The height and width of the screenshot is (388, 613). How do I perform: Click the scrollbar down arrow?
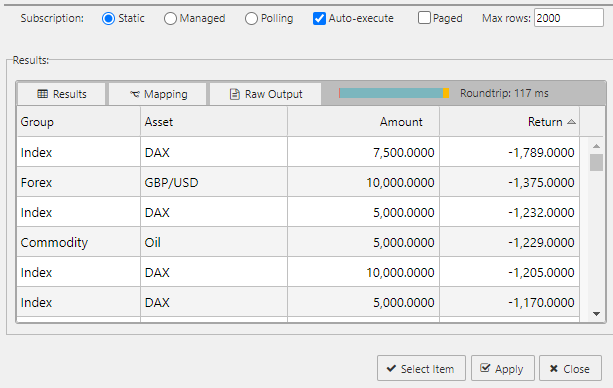coord(596,314)
